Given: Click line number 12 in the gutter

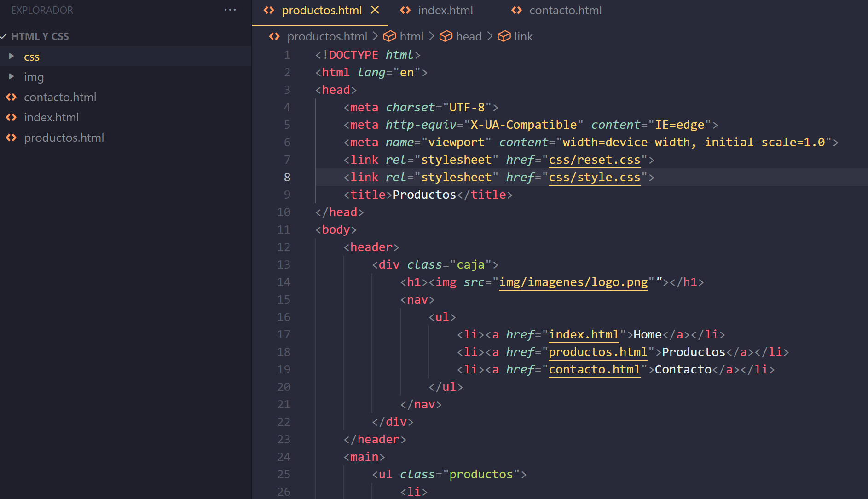Looking at the screenshot, I should pos(284,247).
